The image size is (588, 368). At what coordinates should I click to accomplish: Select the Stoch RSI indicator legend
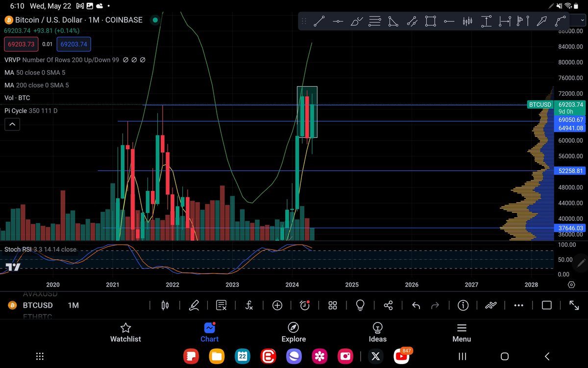40,249
